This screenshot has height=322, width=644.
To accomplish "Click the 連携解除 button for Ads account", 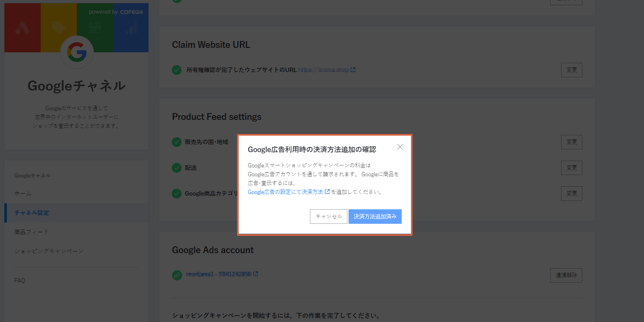I will tap(566, 275).
